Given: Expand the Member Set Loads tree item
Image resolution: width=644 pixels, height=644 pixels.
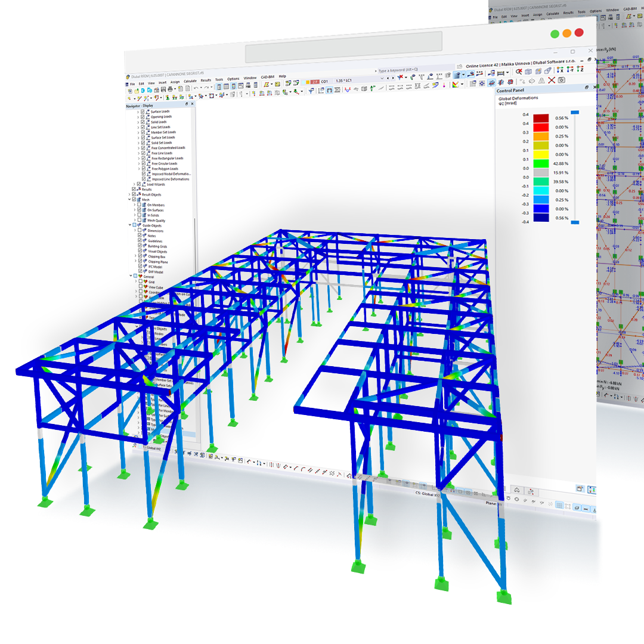Looking at the screenshot, I should pyautogui.click(x=138, y=132).
